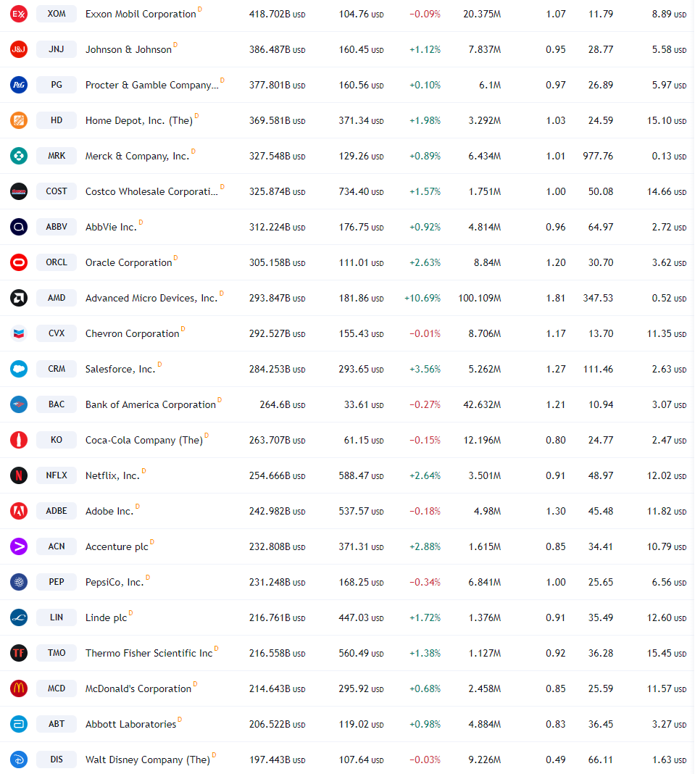
Task: Click P/E value 977.76
Action: click(x=598, y=157)
